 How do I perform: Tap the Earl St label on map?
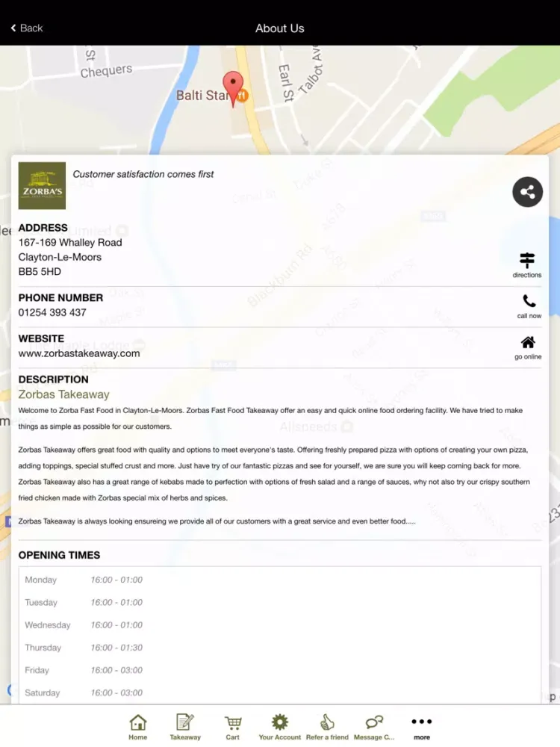pos(286,83)
